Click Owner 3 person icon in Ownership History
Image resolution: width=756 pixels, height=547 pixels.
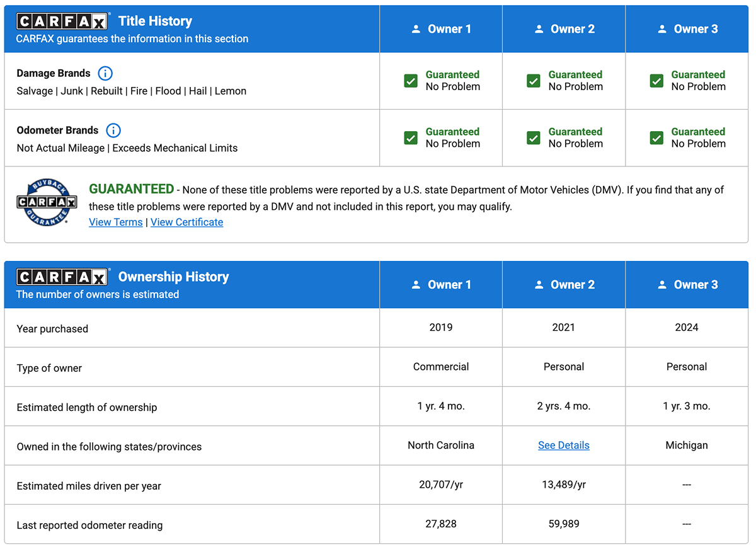(x=661, y=285)
